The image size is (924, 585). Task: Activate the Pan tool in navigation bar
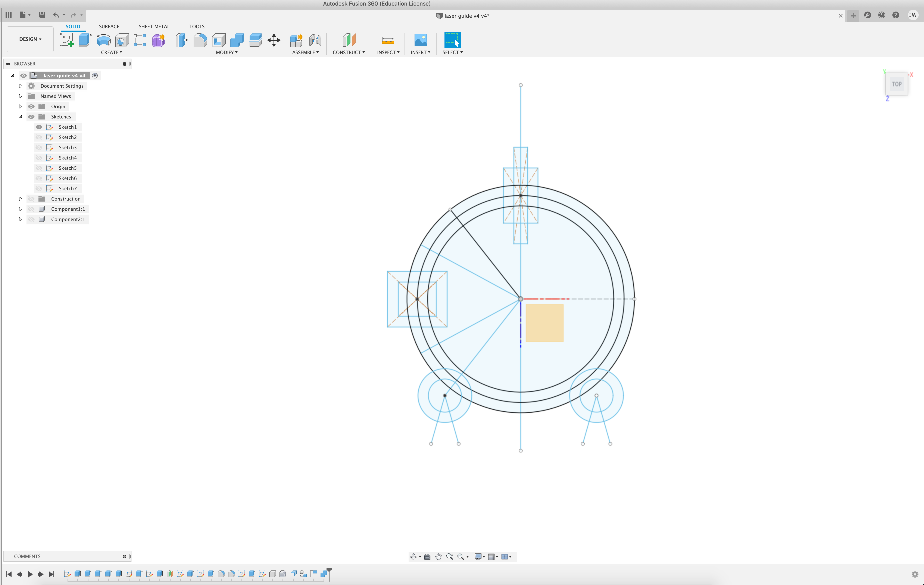pos(438,557)
